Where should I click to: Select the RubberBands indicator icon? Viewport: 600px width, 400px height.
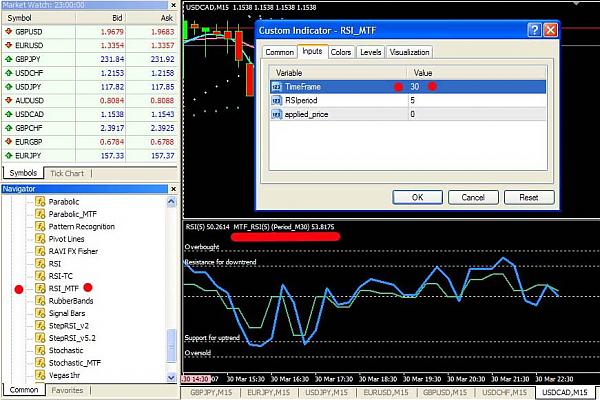coord(40,300)
